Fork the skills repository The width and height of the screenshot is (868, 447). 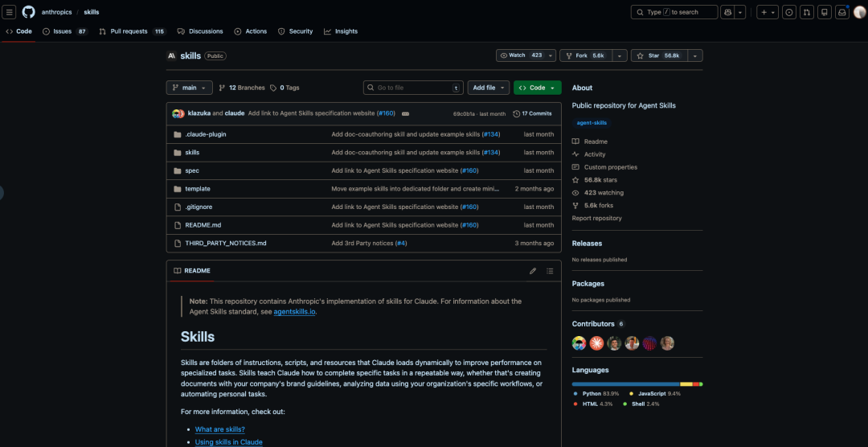(x=586, y=55)
